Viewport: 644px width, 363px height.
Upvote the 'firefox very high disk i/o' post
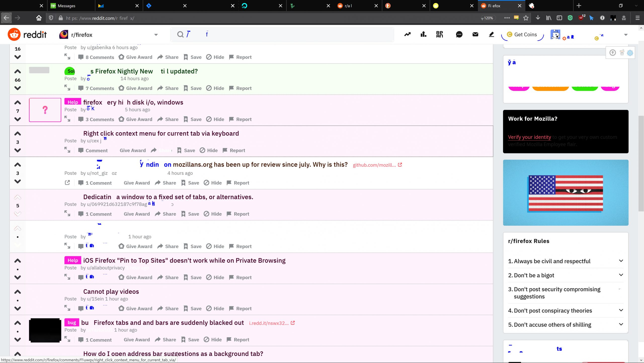point(17,103)
